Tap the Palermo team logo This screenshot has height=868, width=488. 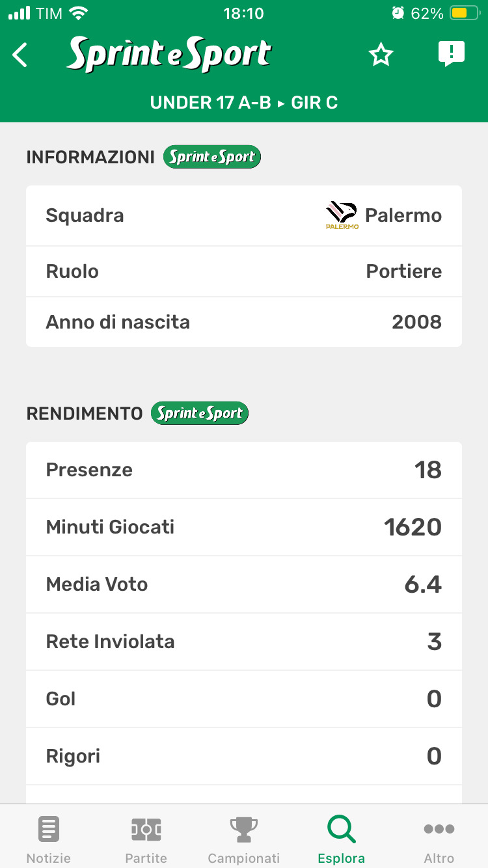342,215
